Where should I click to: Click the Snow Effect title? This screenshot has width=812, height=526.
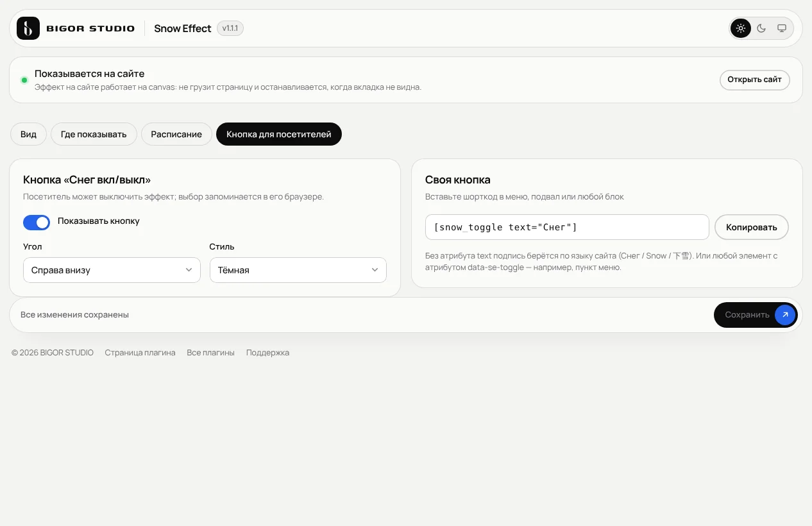pyautogui.click(x=183, y=28)
